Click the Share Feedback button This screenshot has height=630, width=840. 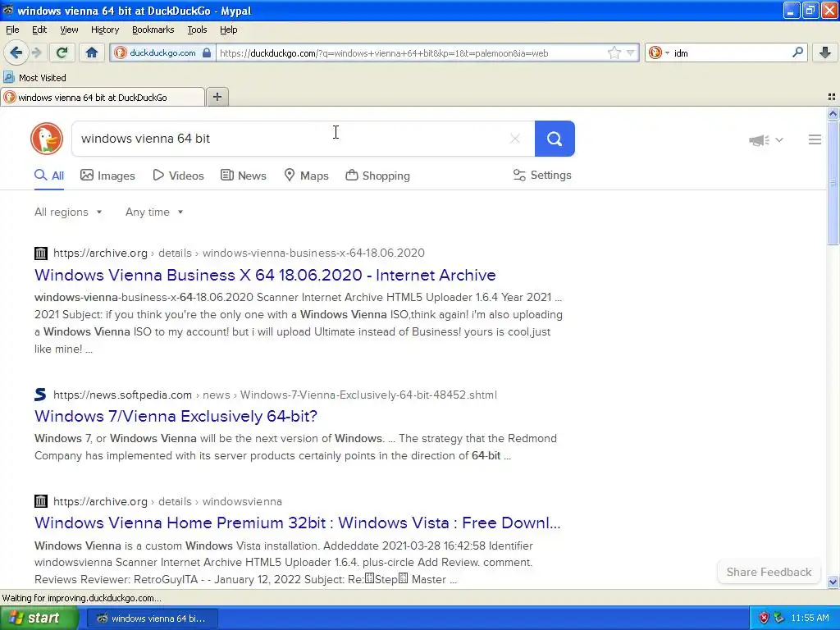tap(769, 572)
